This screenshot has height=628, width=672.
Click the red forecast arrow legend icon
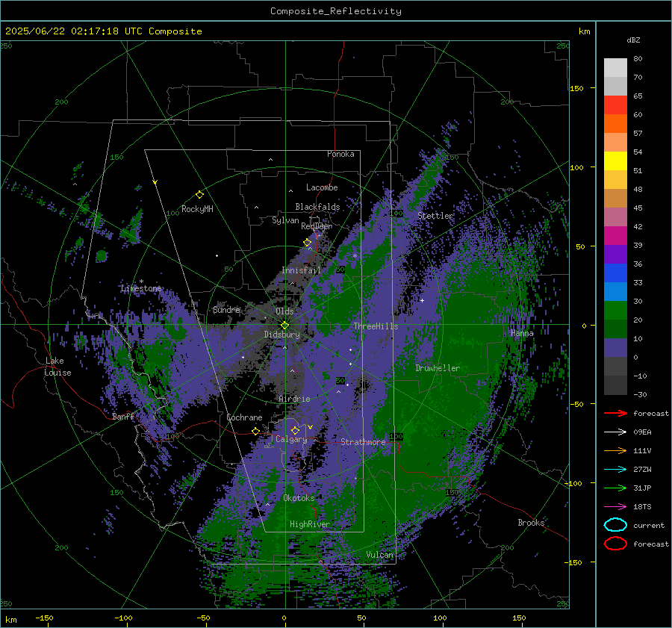pyautogui.click(x=615, y=413)
